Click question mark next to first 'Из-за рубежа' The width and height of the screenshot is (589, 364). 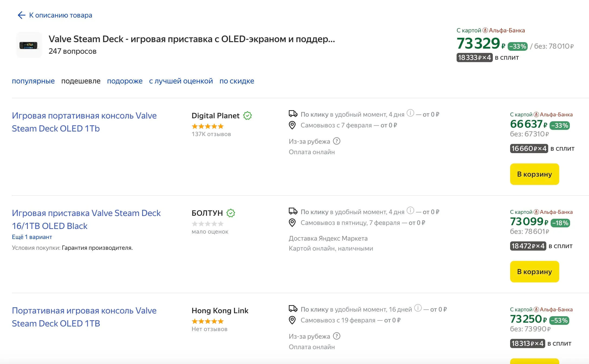click(337, 141)
